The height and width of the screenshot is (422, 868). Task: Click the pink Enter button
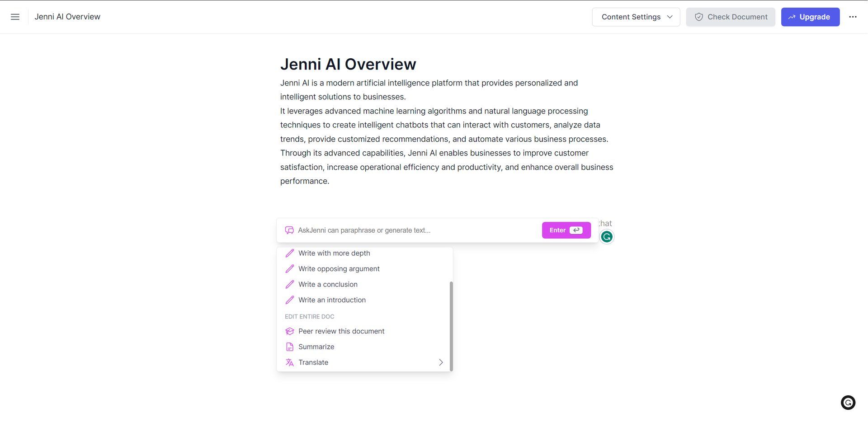(566, 230)
